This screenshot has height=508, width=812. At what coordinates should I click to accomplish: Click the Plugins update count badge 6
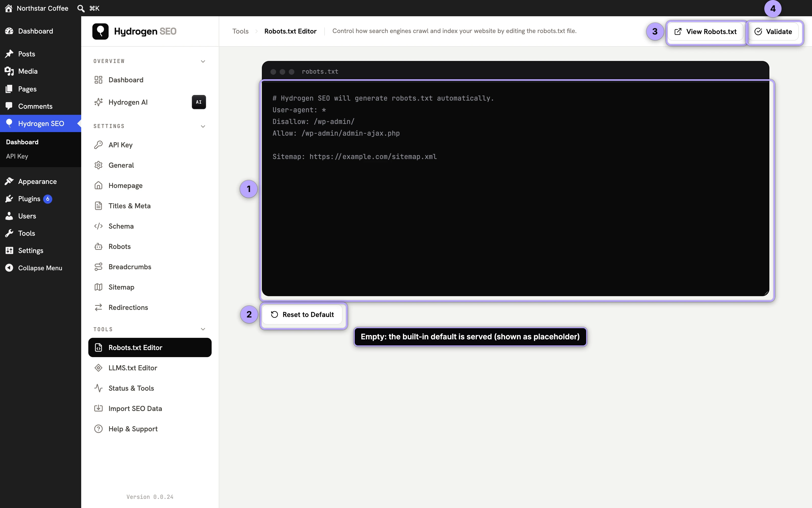[48, 199]
